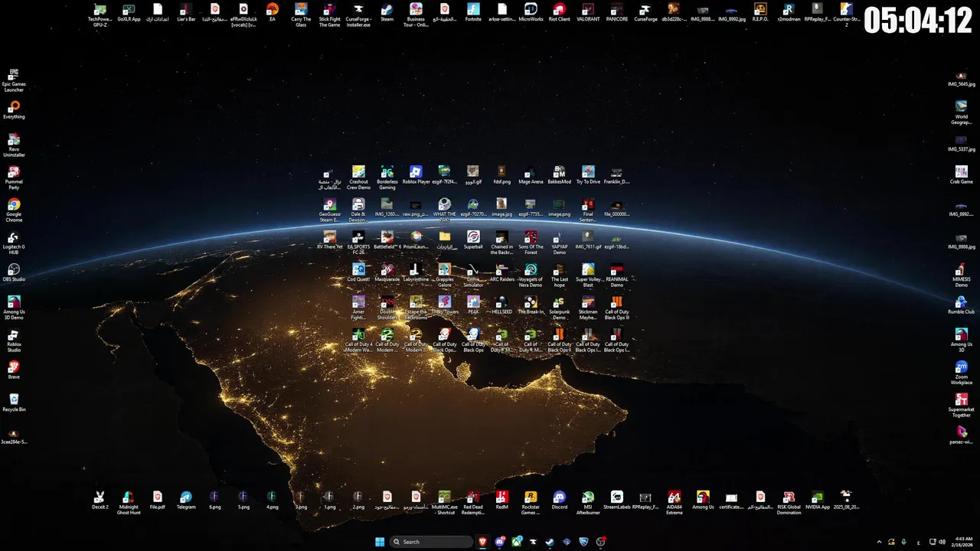Open the MSI Afterburner icon
This screenshot has width=980, height=551.
click(588, 503)
